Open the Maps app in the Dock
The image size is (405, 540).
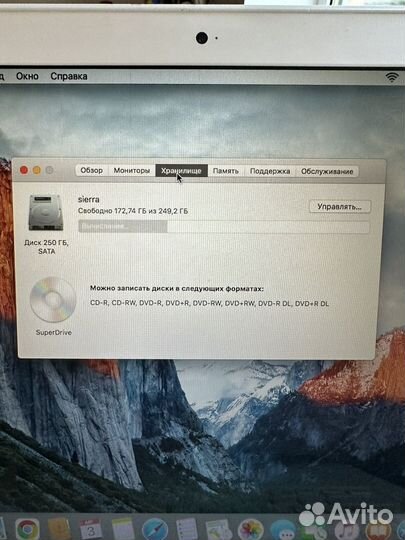[x=218, y=530]
